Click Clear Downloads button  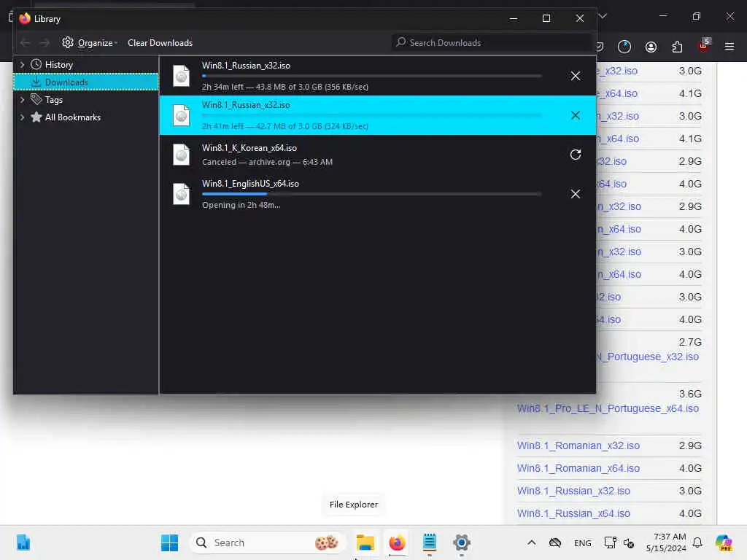tap(160, 43)
